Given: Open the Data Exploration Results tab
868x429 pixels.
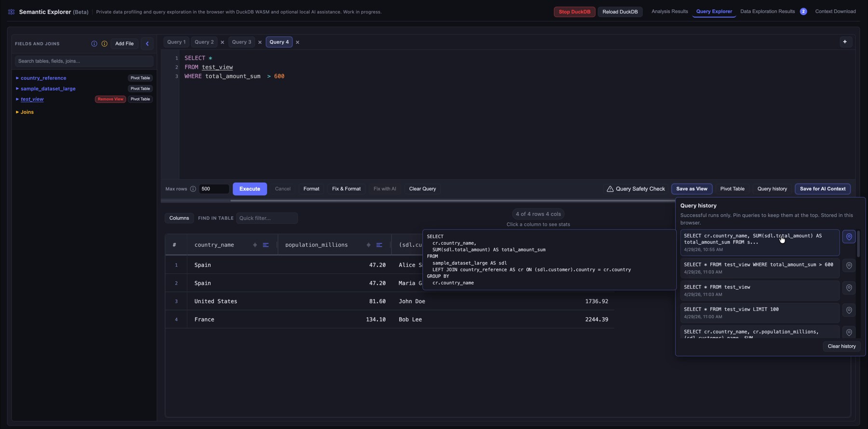Looking at the screenshot, I should click(767, 12).
